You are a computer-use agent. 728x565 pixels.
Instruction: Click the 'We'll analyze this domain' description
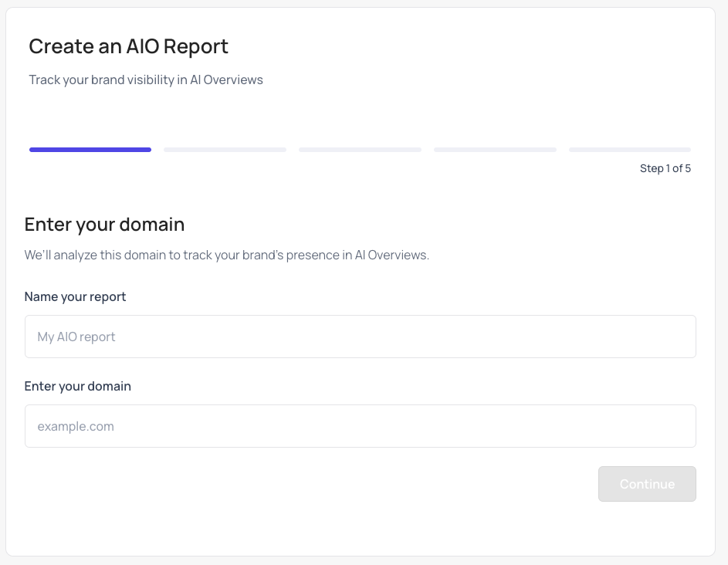click(226, 255)
